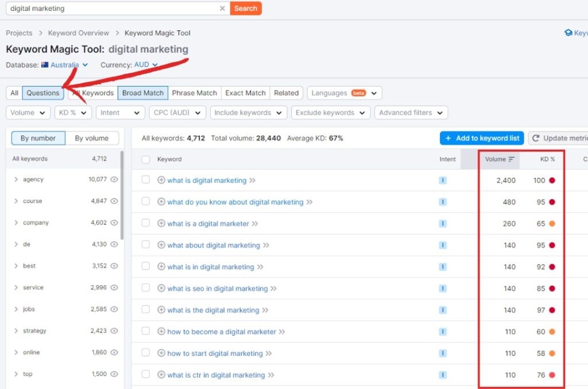The image size is (588, 389).
Task: Expand the "course" keyword group
Action: click(x=16, y=201)
